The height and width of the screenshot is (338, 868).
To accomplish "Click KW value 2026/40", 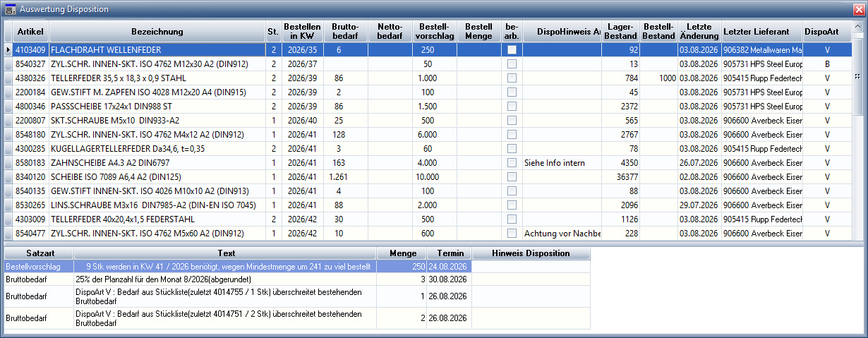I will tap(302, 121).
